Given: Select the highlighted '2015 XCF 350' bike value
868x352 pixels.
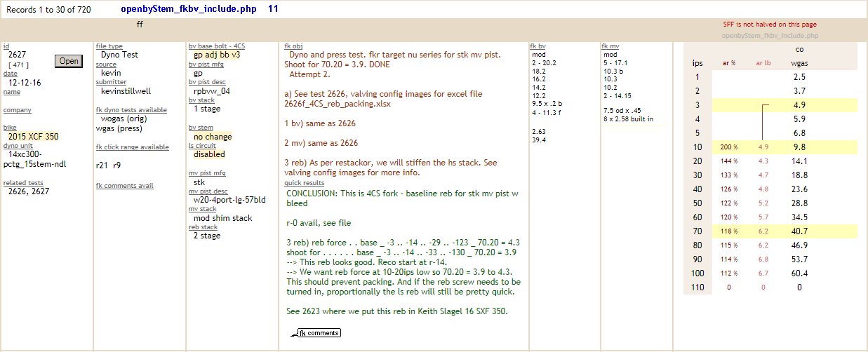Looking at the screenshot, I should pos(33,137).
